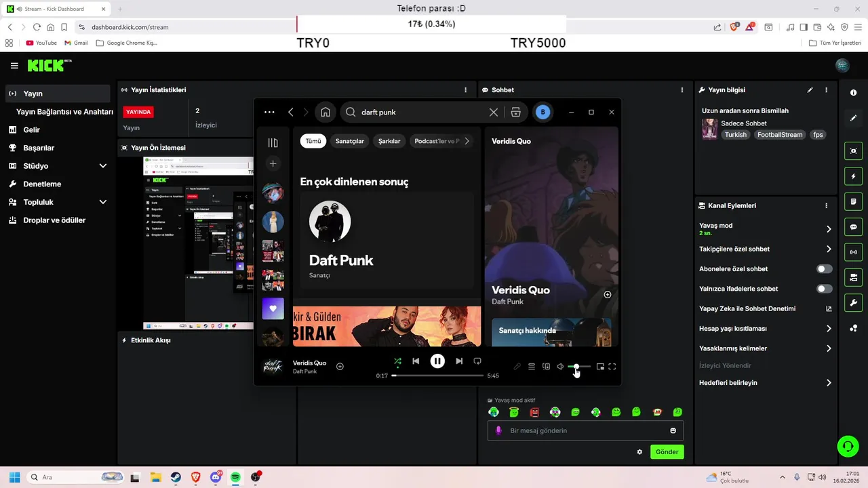Open Spotify Browse icon next to search

point(516,113)
